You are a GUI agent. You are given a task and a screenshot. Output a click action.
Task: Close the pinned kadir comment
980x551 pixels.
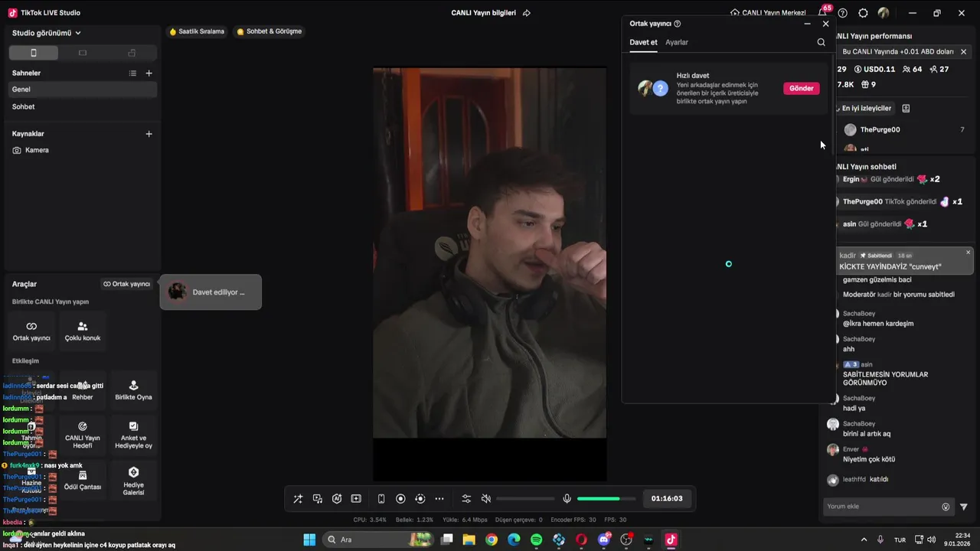click(968, 253)
